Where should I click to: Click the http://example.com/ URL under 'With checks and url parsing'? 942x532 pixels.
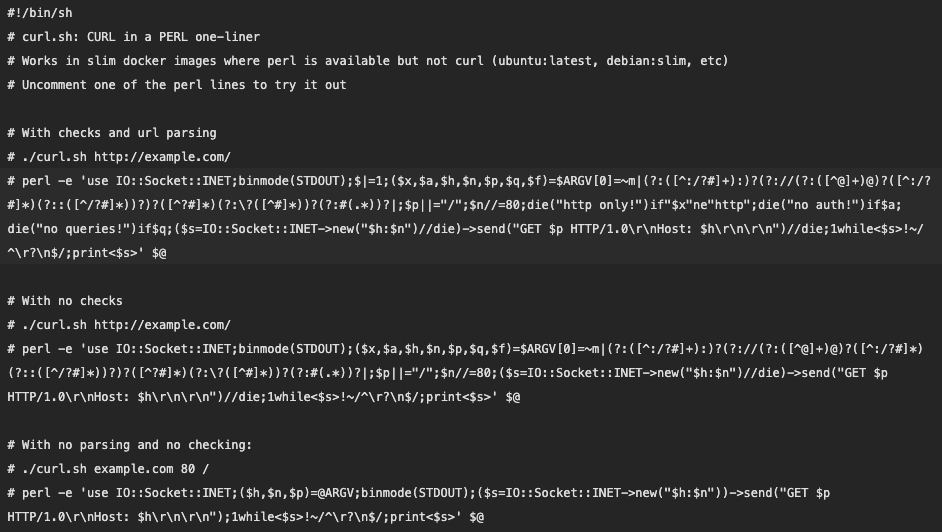point(162,157)
